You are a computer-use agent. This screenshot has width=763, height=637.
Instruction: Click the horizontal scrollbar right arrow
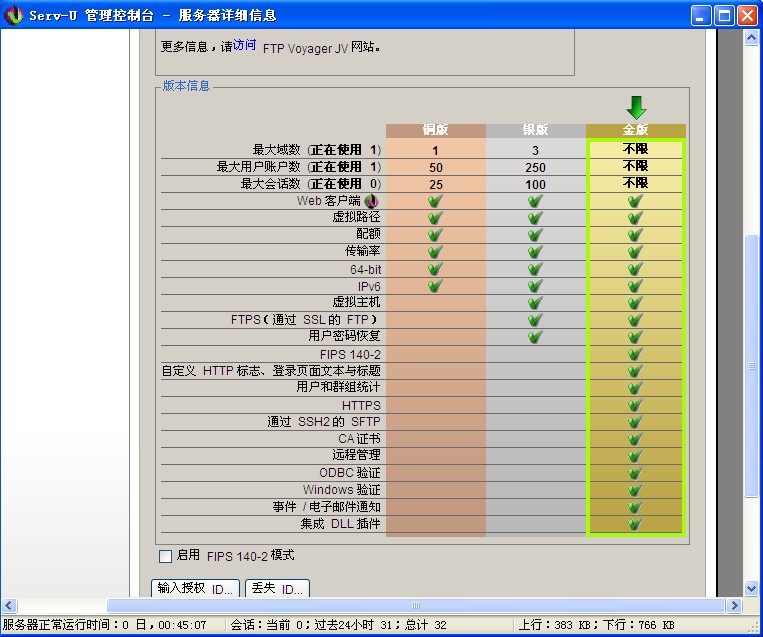point(734,605)
